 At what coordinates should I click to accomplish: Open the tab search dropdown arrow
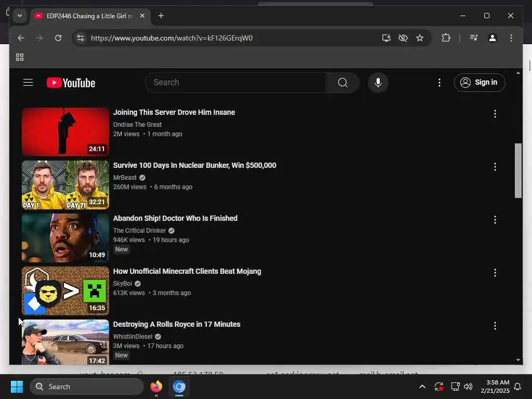(20, 16)
